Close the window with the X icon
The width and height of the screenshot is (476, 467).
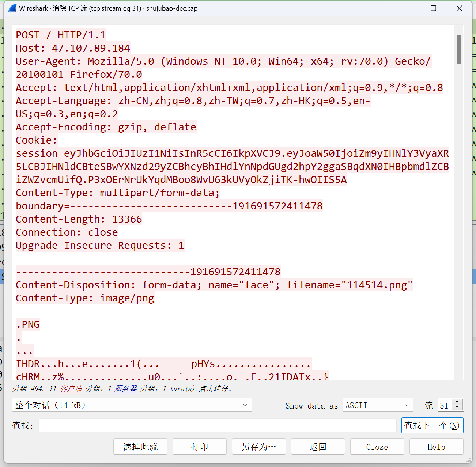(x=459, y=8)
